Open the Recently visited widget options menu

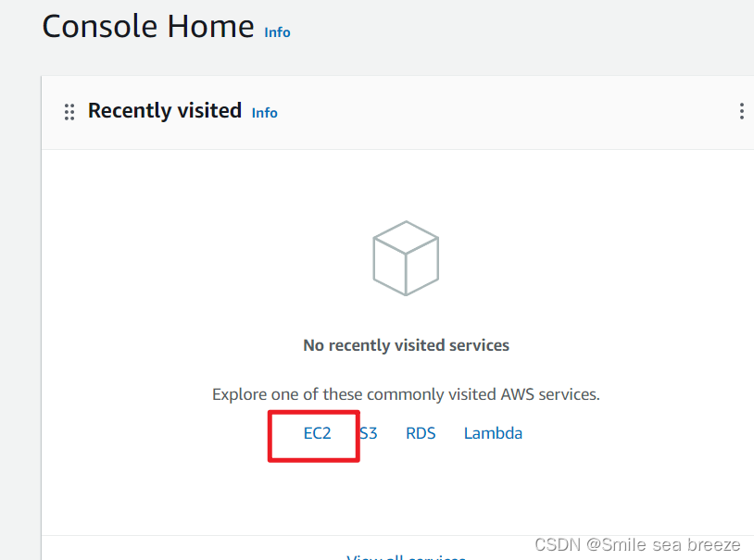pyautogui.click(x=741, y=110)
